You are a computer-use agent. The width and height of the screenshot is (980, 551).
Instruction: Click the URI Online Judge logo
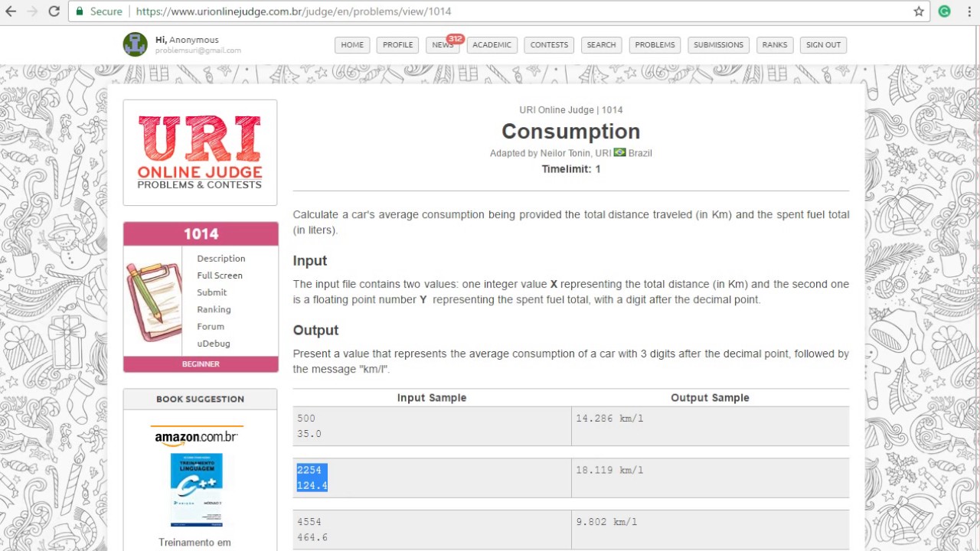click(200, 152)
